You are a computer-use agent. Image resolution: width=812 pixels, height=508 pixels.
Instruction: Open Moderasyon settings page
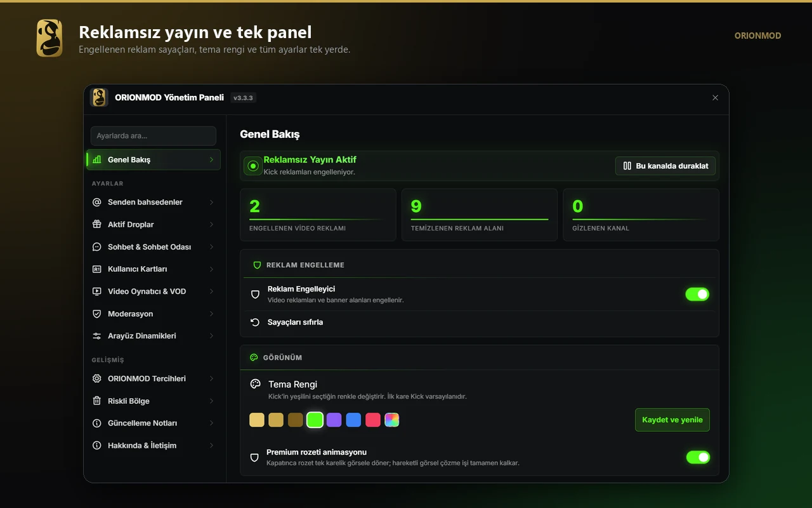pos(154,314)
